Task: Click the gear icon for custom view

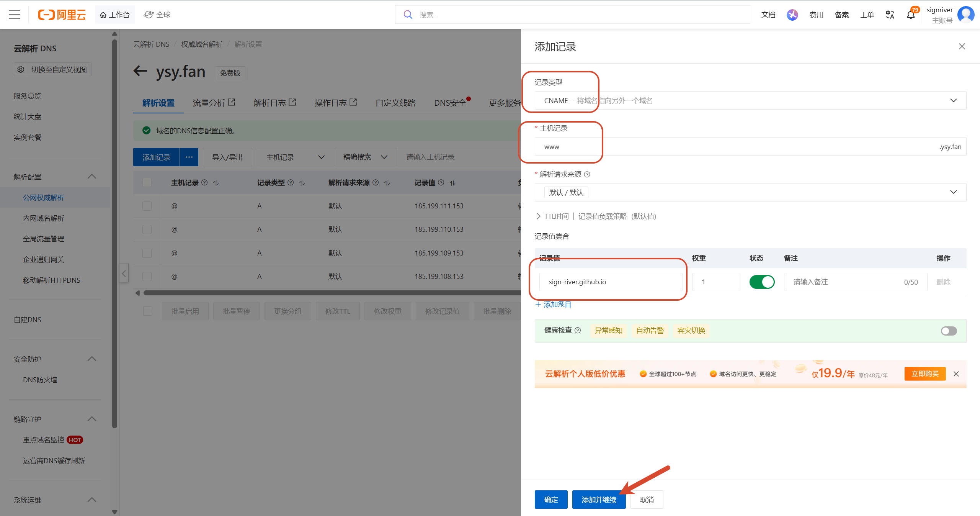Action: [21, 69]
